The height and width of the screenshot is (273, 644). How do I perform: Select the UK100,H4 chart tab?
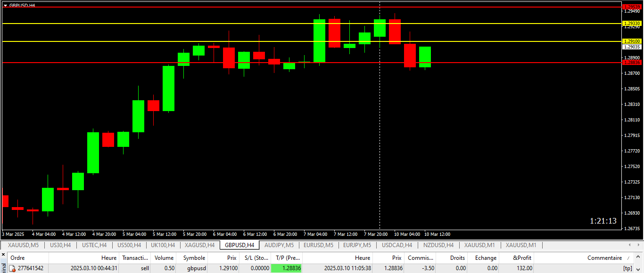coord(163,245)
